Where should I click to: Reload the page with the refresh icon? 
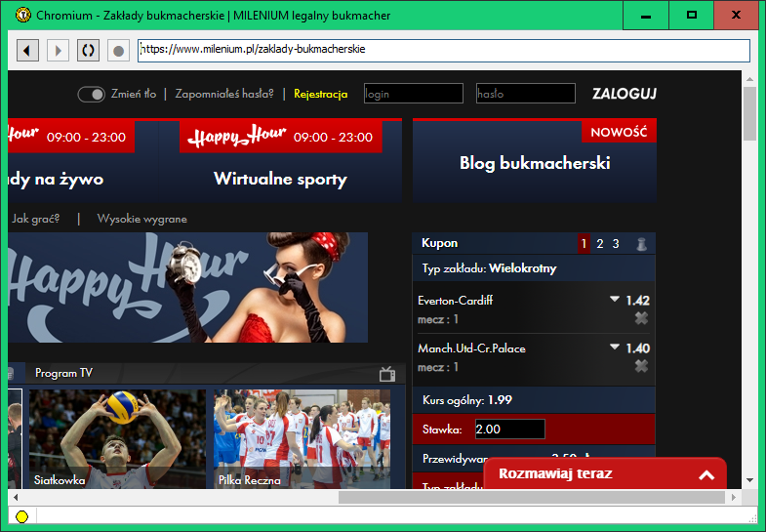tap(88, 51)
